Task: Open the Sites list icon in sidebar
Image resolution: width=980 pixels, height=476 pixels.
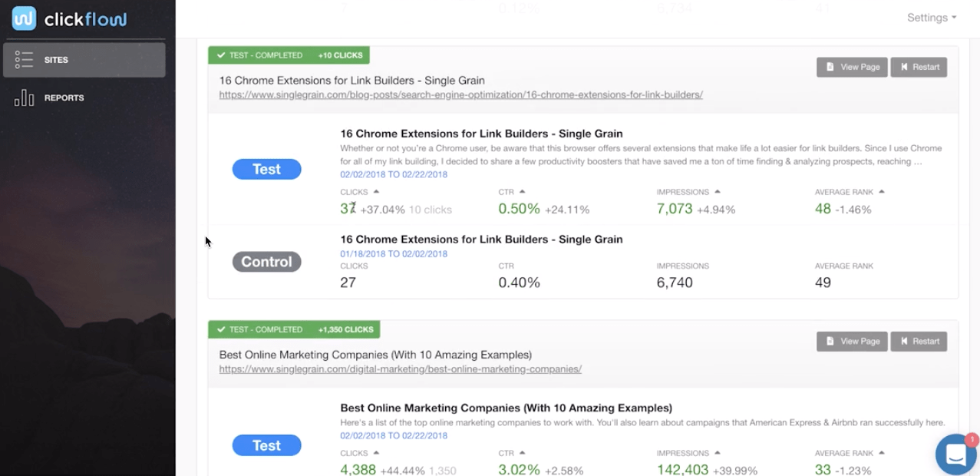Action: click(x=24, y=60)
